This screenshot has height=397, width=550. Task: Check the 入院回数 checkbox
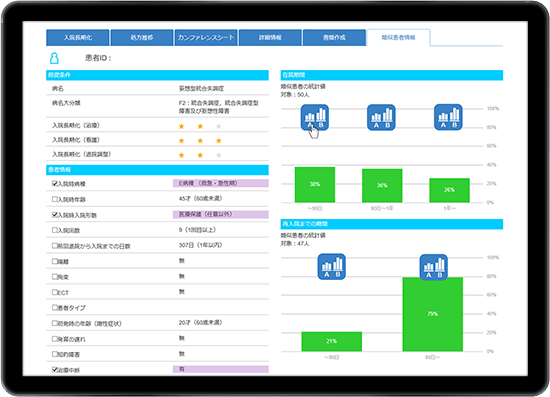coord(54,230)
